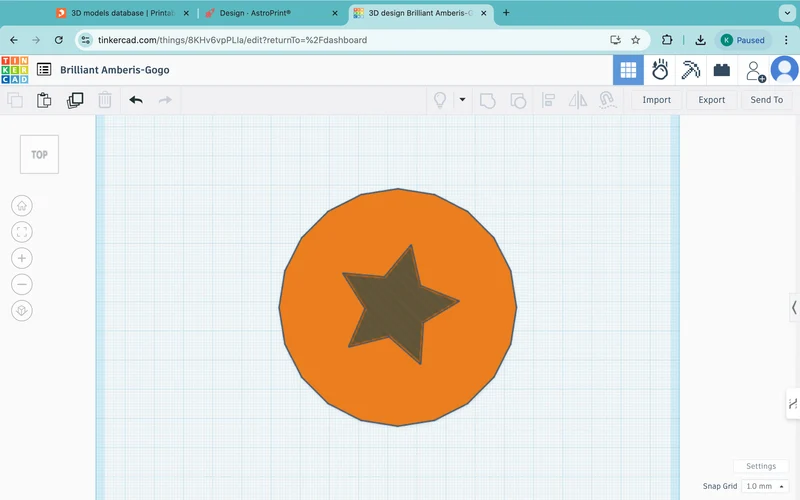The image size is (800, 500).
Task: Open the Sim Lab icon
Action: tap(660, 70)
